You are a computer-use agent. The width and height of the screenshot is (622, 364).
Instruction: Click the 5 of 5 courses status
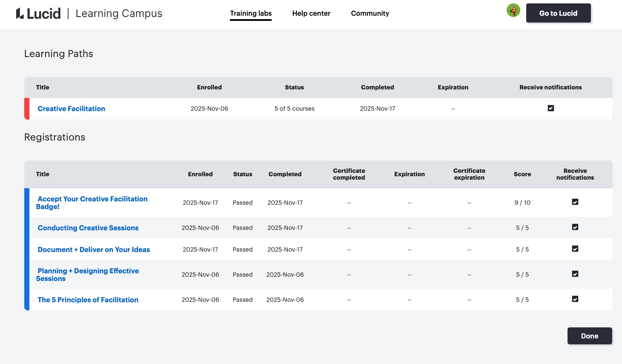click(295, 109)
